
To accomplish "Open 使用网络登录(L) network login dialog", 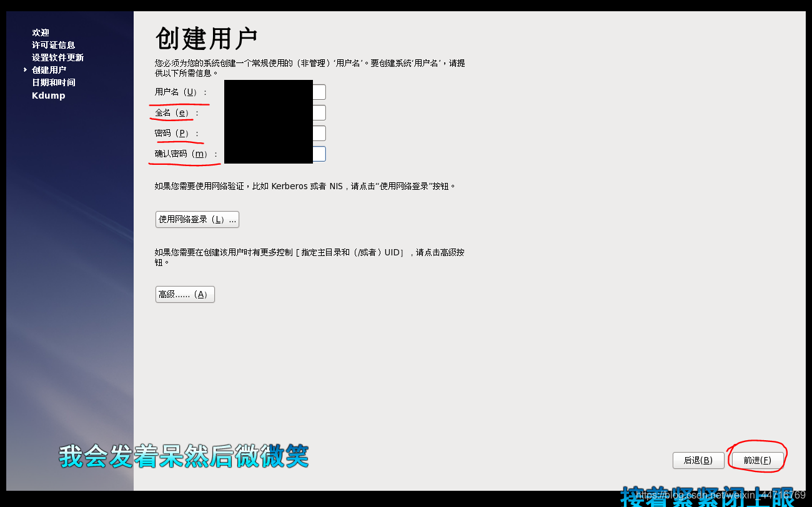I will (x=197, y=219).
